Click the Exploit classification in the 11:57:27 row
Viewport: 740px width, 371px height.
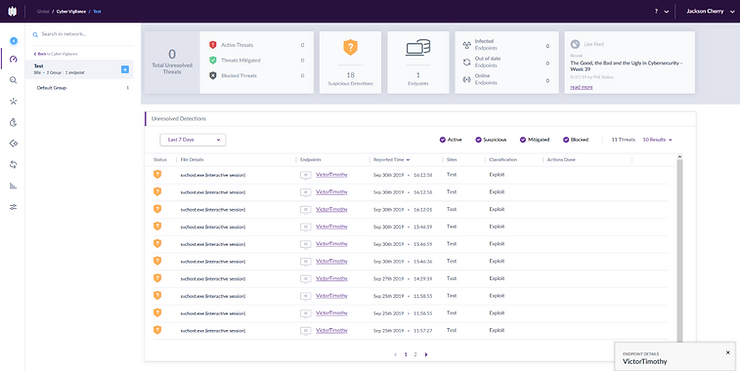[x=497, y=330]
